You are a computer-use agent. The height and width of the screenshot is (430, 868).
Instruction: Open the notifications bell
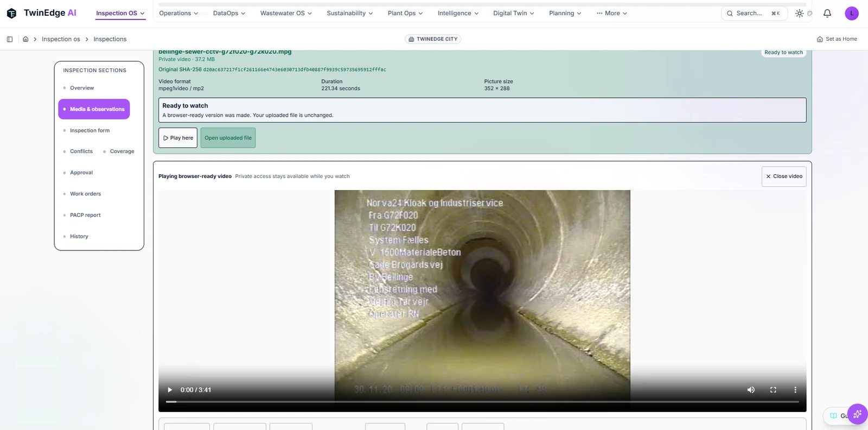827,14
